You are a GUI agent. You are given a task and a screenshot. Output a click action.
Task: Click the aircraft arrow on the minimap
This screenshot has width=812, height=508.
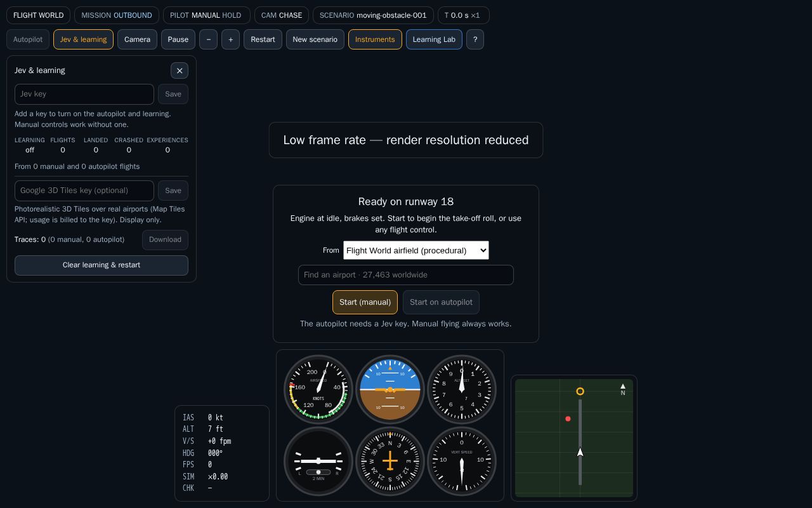[x=580, y=451]
